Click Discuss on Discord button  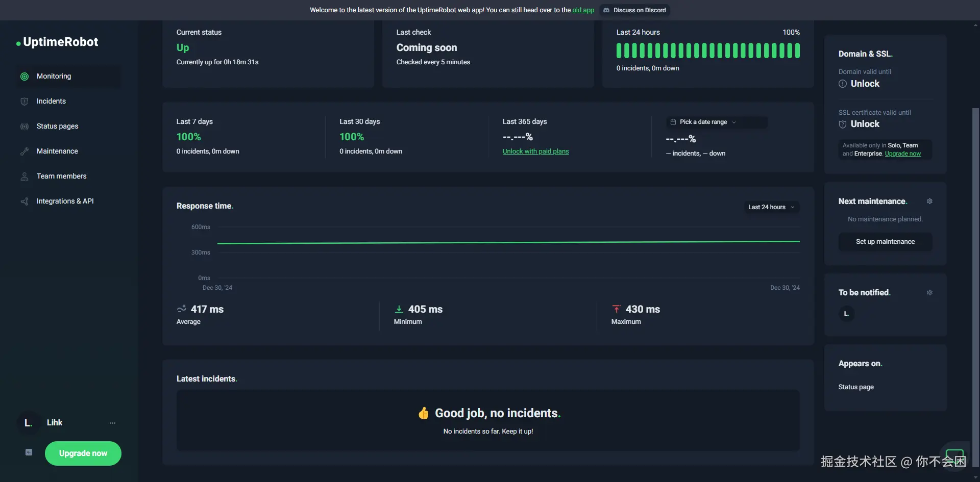634,10
